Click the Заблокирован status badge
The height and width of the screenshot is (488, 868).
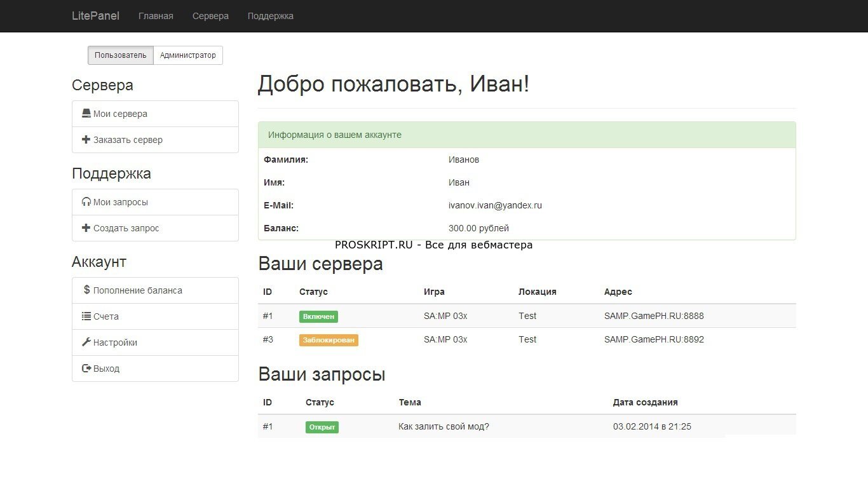click(329, 340)
